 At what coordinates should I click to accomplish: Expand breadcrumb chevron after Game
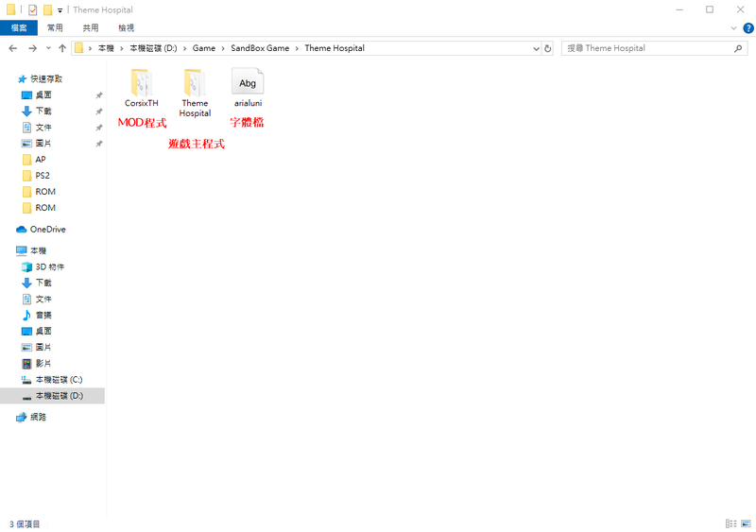pos(223,48)
